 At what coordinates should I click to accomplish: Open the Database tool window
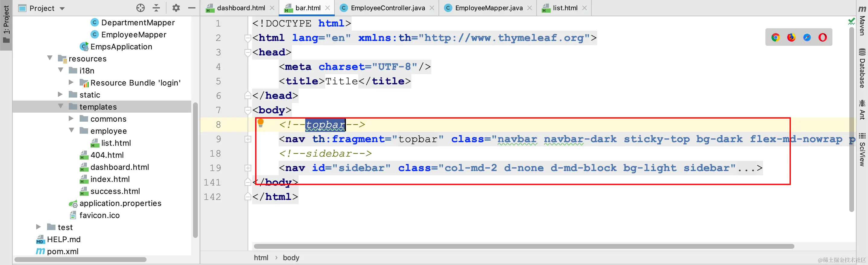(x=862, y=68)
